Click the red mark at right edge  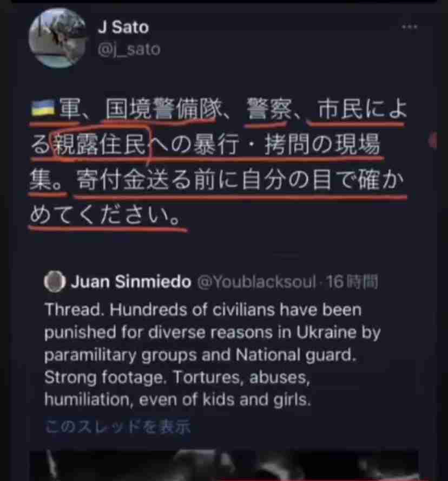pyautogui.click(x=433, y=140)
